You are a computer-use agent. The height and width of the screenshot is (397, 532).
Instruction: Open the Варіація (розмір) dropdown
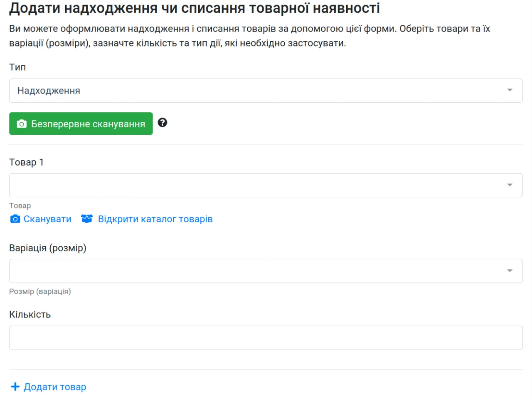pos(266,271)
